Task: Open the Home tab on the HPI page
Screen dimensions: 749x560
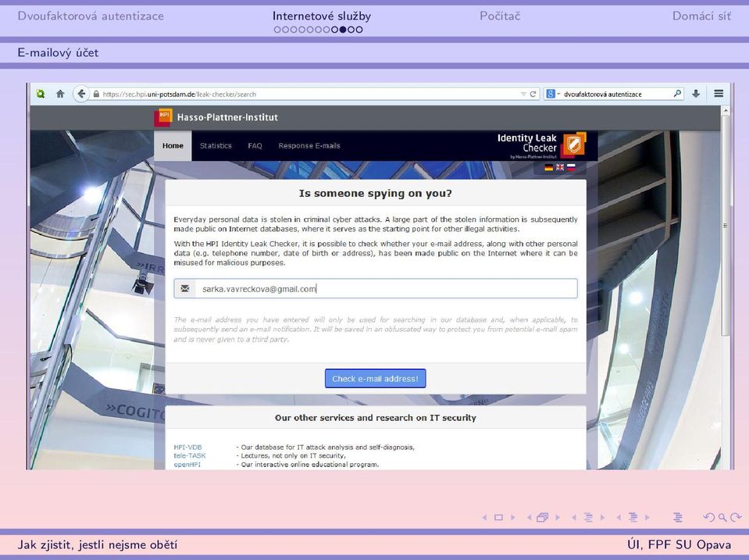Action: [x=173, y=146]
